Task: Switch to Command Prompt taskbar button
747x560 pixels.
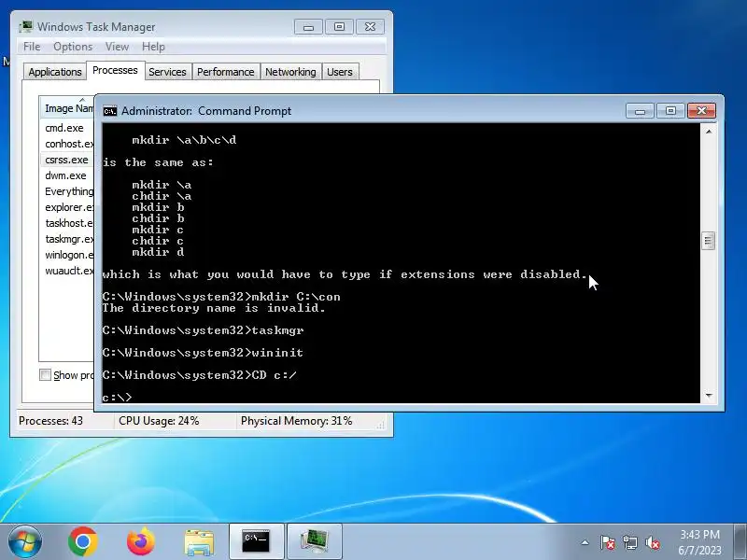Action: tap(256, 541)
